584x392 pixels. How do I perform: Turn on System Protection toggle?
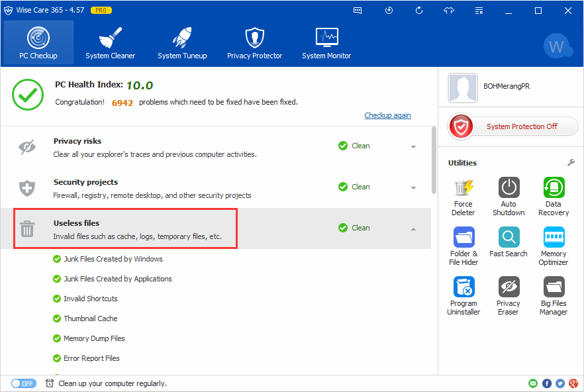[513, 126]
